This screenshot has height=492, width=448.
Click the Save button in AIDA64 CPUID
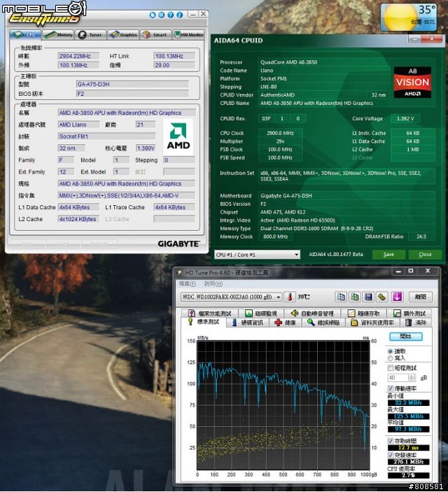388,255
